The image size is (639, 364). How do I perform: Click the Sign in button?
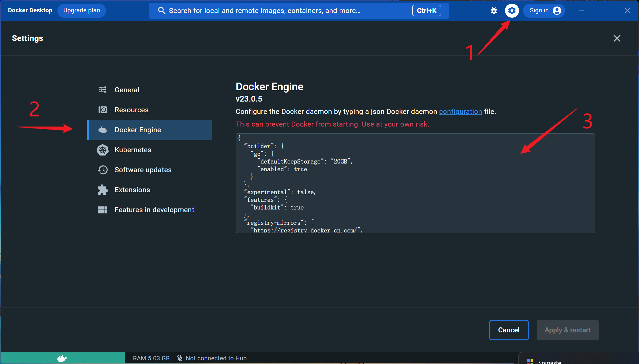[x=544, y=11]
